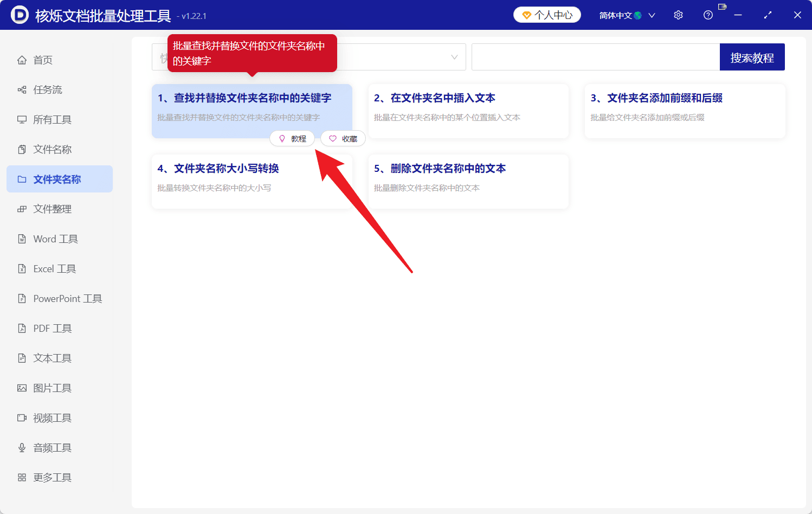Image resolution: width=812 pixels, height=514 pixels.
Task: Click the monitor icon beside 所有工具
Action: (x=22, y=120)
